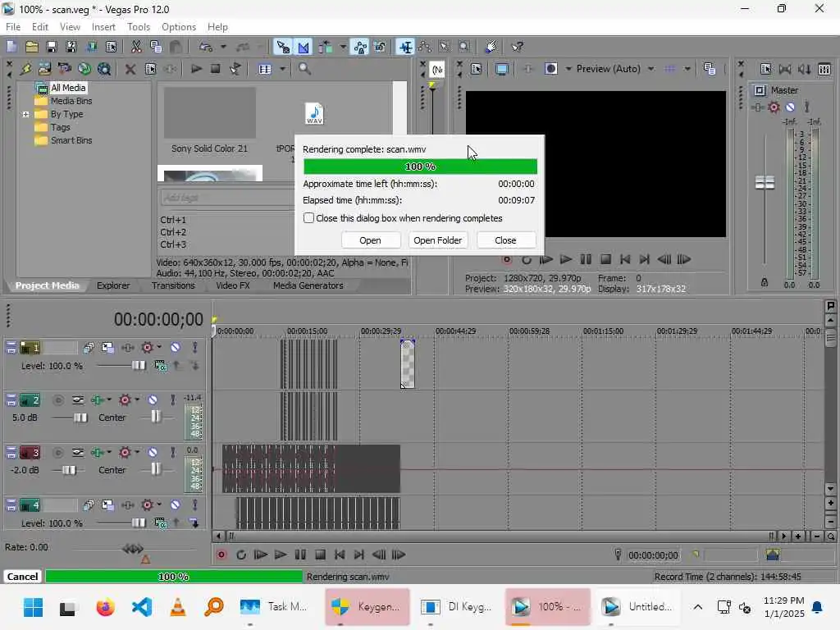Click the Add tags input field

click(x=226, y=198)
